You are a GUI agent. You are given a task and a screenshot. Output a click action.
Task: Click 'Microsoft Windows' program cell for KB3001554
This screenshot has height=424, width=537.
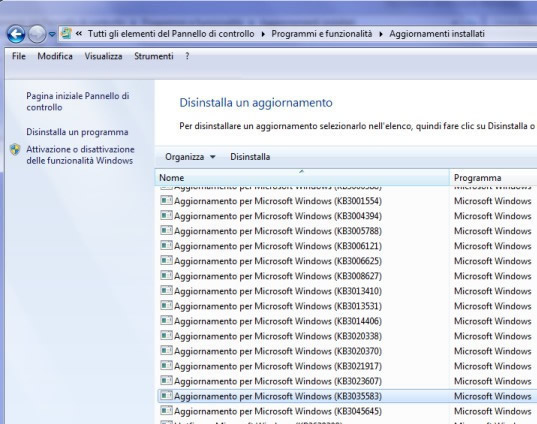tap(492, 201)
